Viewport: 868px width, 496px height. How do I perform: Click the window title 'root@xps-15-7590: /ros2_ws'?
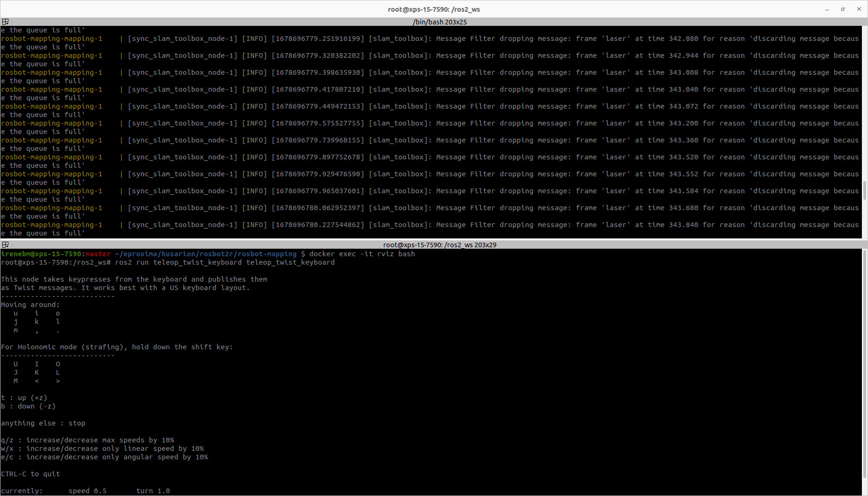(434, 9)
